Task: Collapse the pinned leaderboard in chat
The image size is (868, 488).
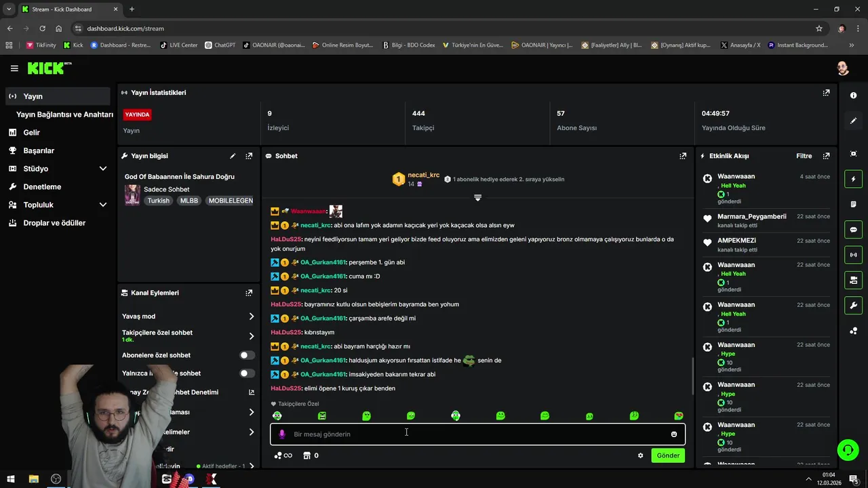Action: click(x=478, y=198)
